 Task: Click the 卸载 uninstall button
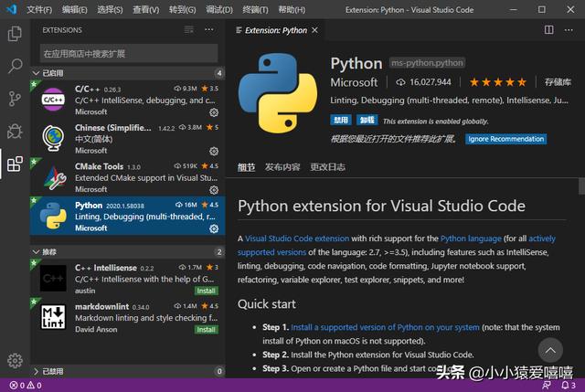point(367,120)
